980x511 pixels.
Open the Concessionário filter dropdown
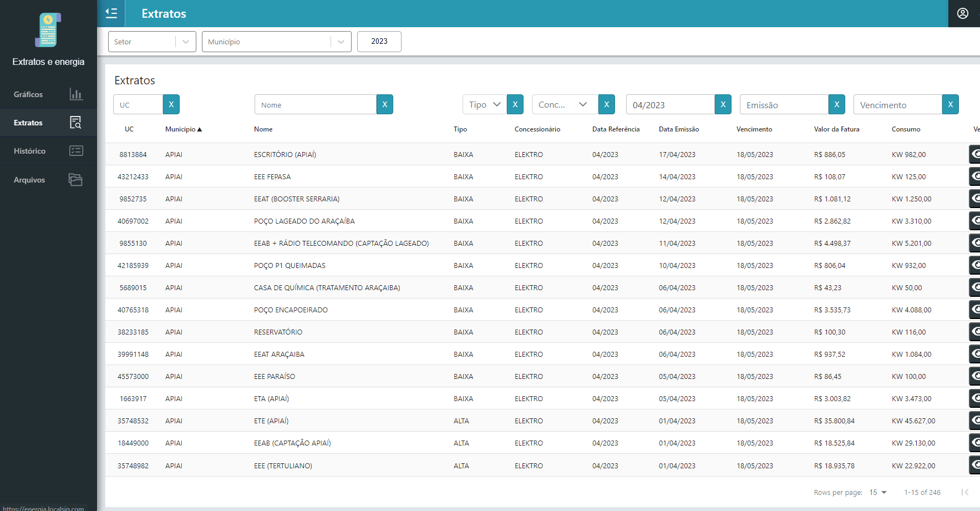564,104
